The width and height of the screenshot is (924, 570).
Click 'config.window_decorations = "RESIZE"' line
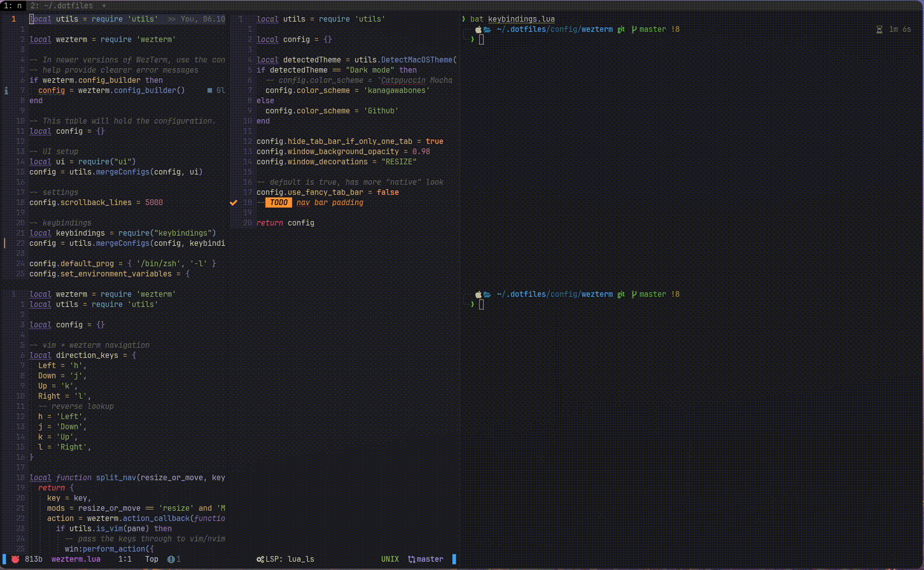click(x=337, y=162)
